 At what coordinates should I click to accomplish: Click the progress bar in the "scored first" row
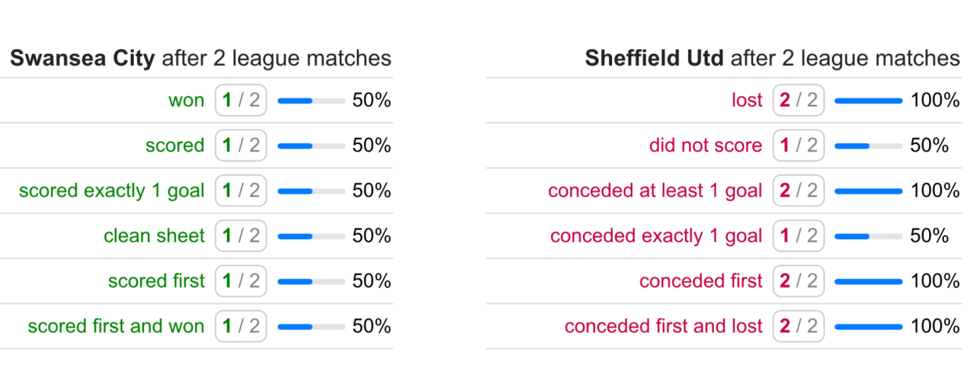[311, 282]
